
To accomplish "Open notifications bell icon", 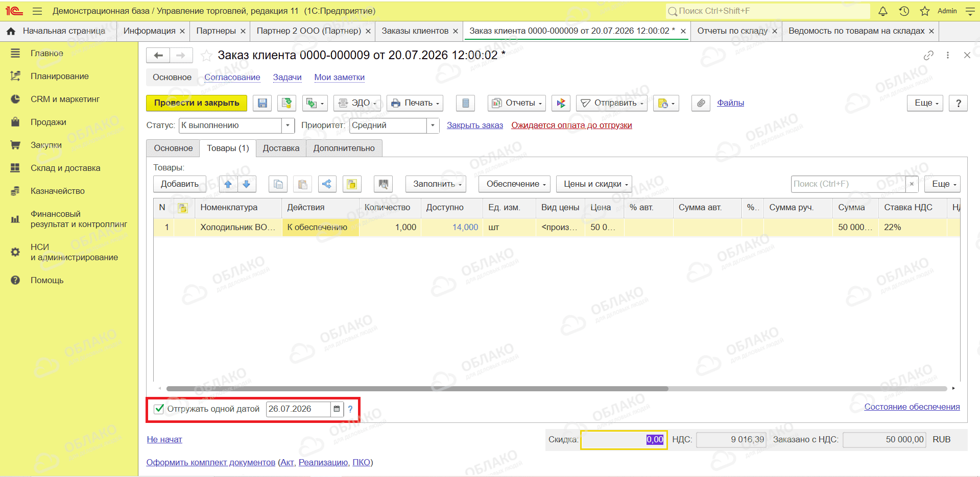I will pos(883,11).
